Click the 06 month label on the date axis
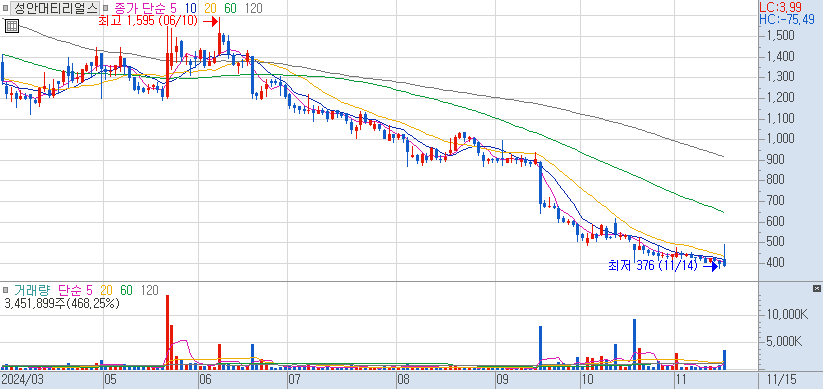 tap(206, 379)
